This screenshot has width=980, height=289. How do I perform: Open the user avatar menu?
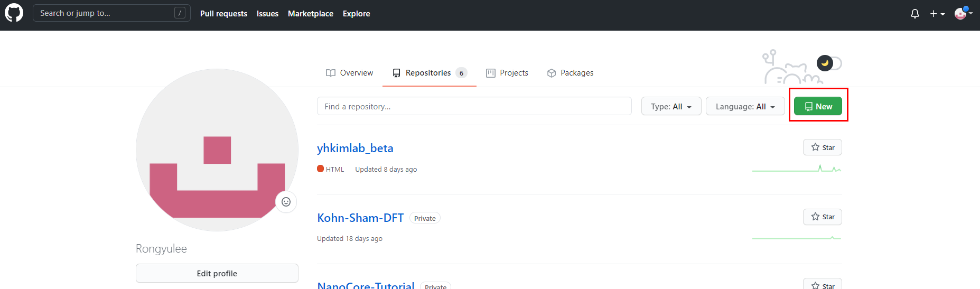[963, 14]
